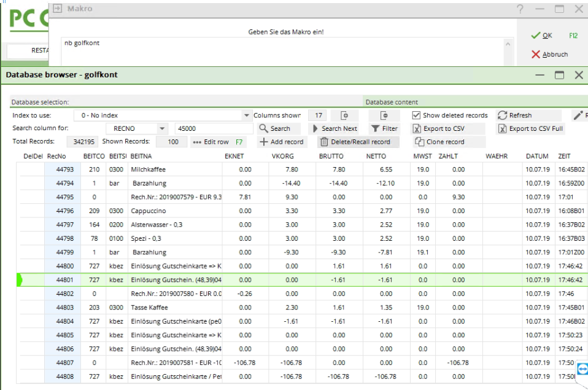This screenshot has width=588, height=390.
Task: Expand the Index to use dropdown
Action: click(246, 115)
